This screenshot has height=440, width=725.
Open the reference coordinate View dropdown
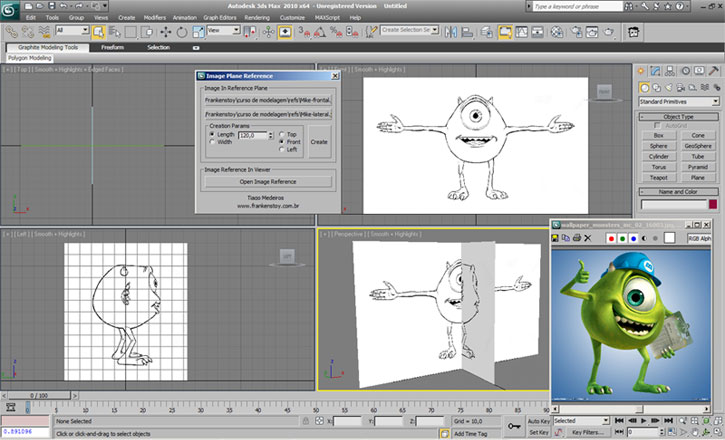click(x=224, y=30)
